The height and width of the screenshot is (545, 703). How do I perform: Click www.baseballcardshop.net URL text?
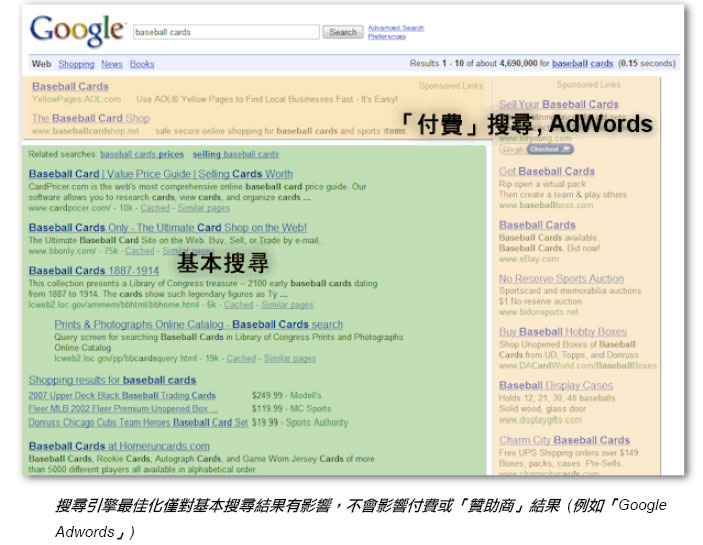point(86,131)
